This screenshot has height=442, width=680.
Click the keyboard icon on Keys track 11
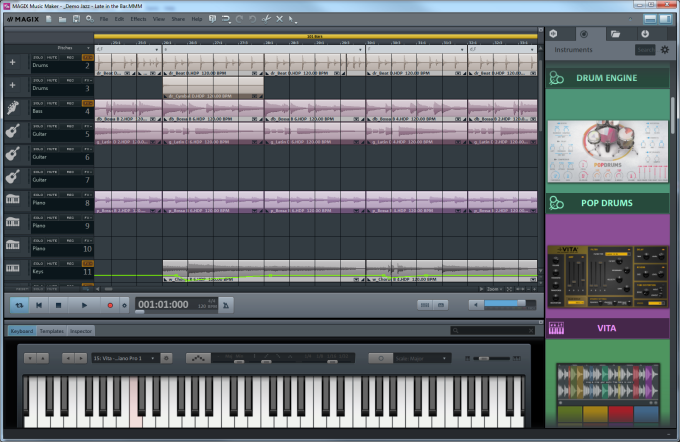pyautogui.click(x=13, y=268)
